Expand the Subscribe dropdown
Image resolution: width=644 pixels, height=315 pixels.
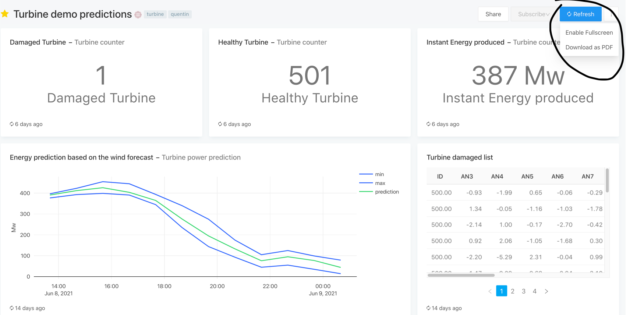[x=534, y=14]
